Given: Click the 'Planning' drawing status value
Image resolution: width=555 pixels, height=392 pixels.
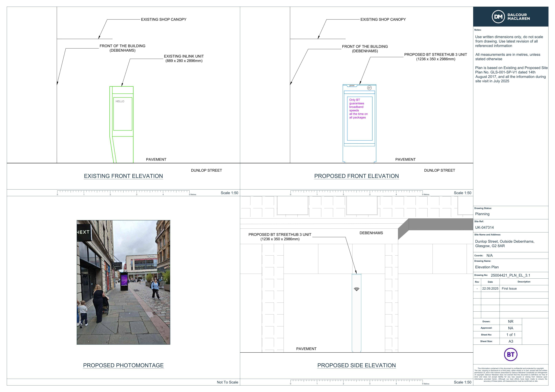Looking at the screenshot, I should [x=482, y=214].
